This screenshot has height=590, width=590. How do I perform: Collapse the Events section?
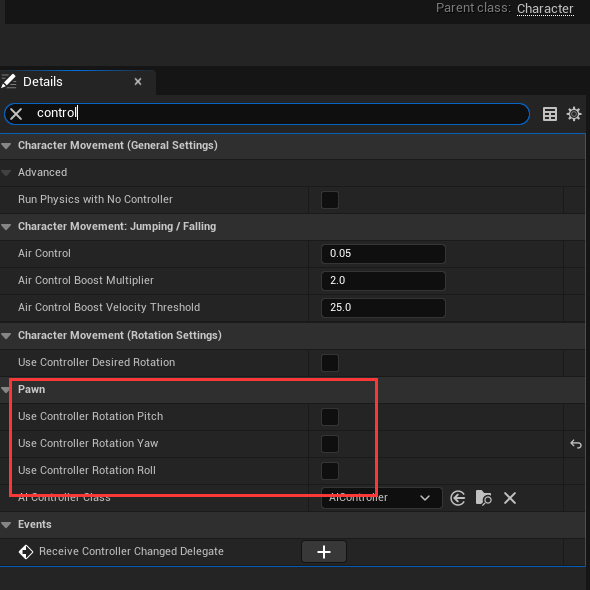point(6,525)
